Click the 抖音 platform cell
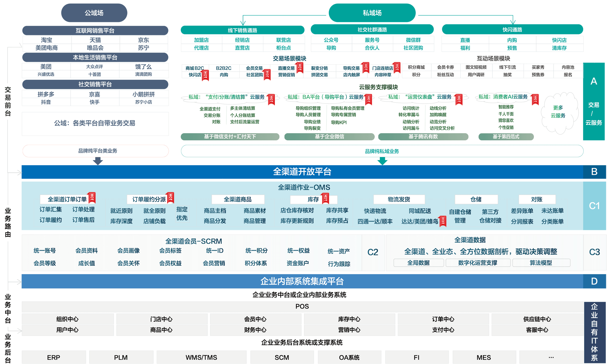The image size is (607, 364). tap(46, 102)
